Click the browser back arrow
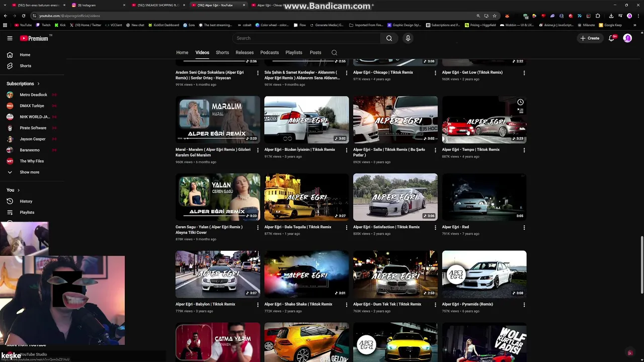This screenshot has width=644, height=362. (x=6, y=16)
